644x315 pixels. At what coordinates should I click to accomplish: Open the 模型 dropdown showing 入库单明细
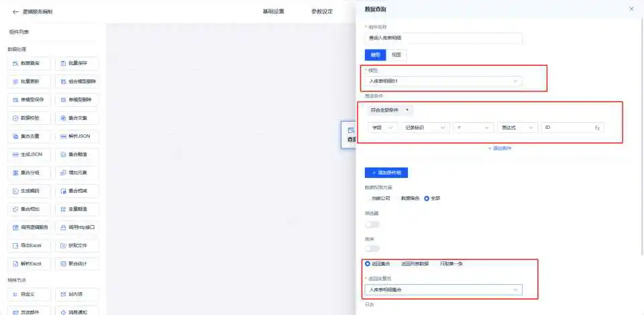[x=443, y=81]
